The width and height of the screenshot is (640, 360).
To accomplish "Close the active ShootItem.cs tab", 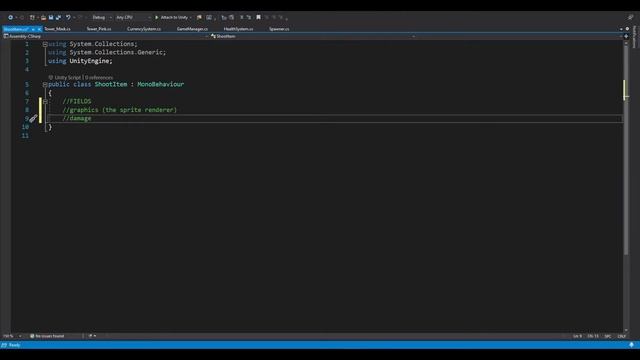I will click(x=39, y=29).
